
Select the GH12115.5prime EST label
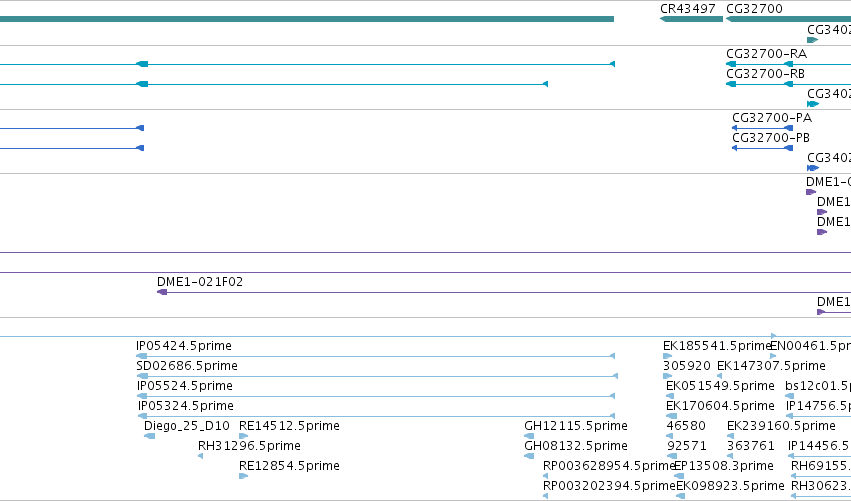click(576, 426)
